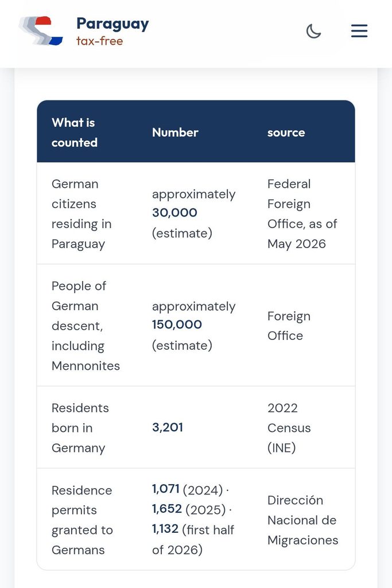Viewport: 392px width, 588px height.
Task: Select the 'What is counted' column header
Action: pyautogui.click(x=74, y=133)
